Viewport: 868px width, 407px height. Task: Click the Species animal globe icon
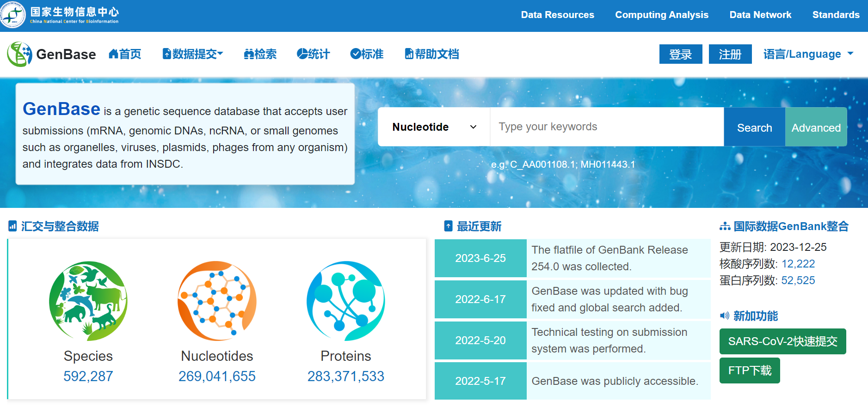(88, 301)
